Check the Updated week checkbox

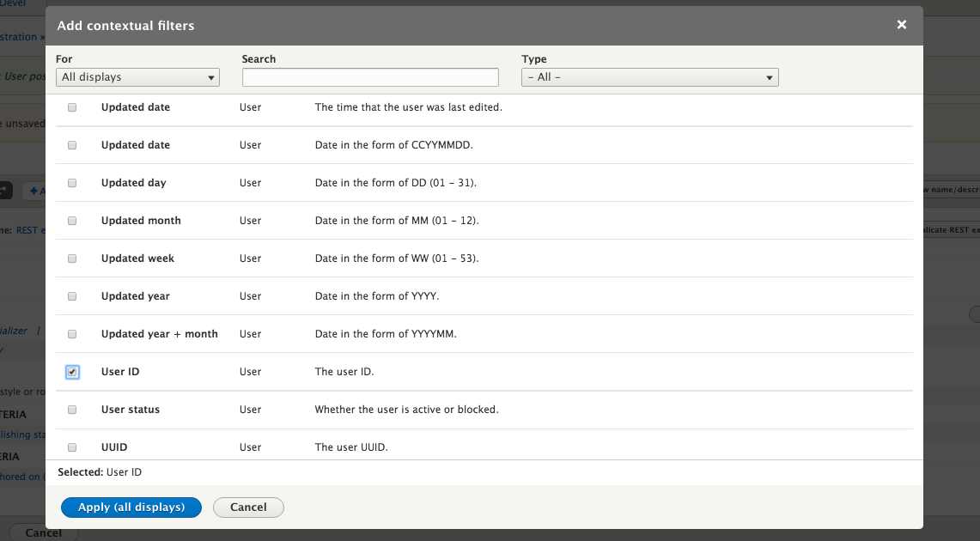72,258
